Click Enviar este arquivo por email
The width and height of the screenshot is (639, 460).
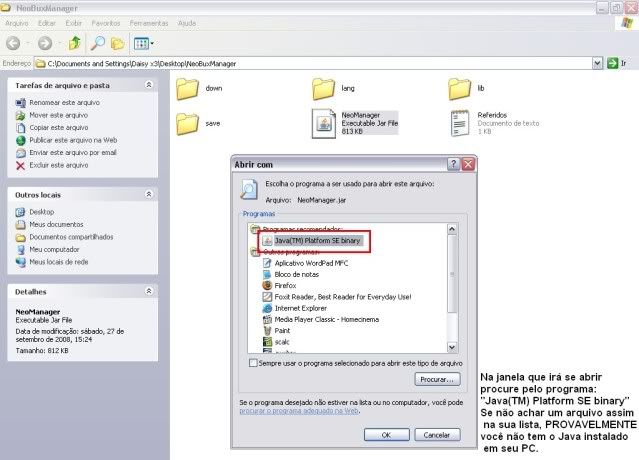point(73,153)
